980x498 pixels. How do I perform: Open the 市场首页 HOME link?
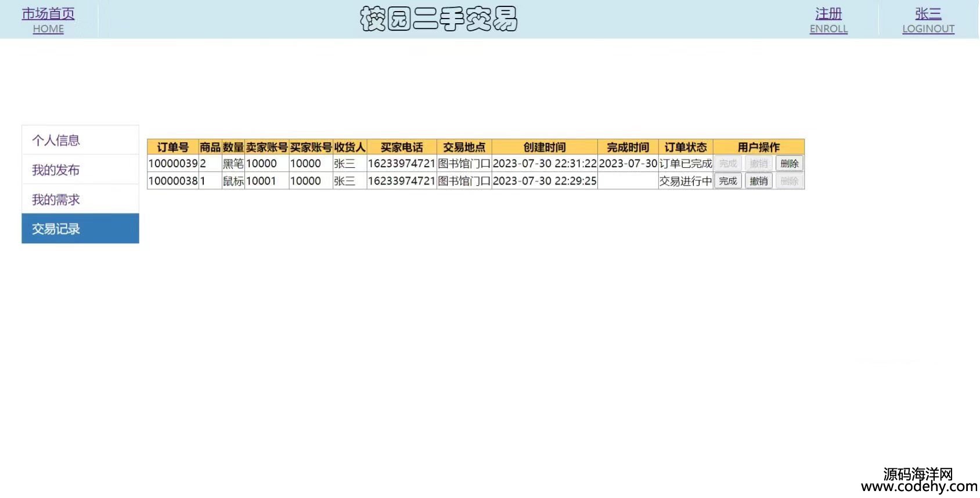tap(48, 20)
